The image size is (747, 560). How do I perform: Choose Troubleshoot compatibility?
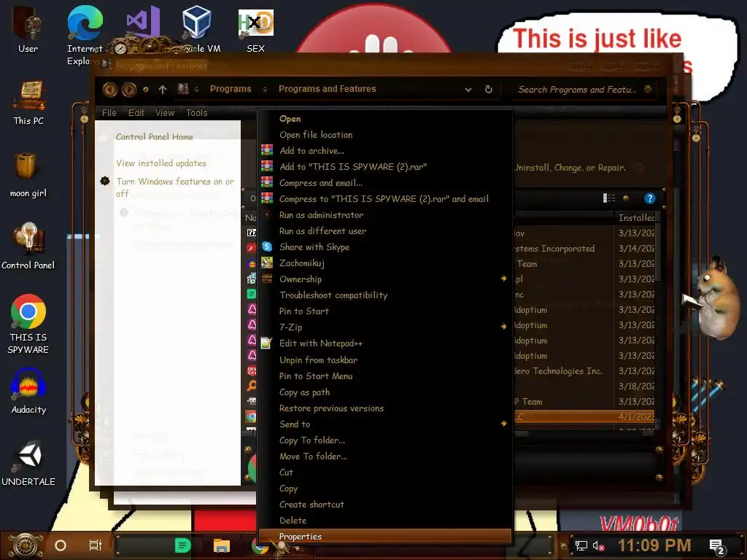click(x=385, y=295)
